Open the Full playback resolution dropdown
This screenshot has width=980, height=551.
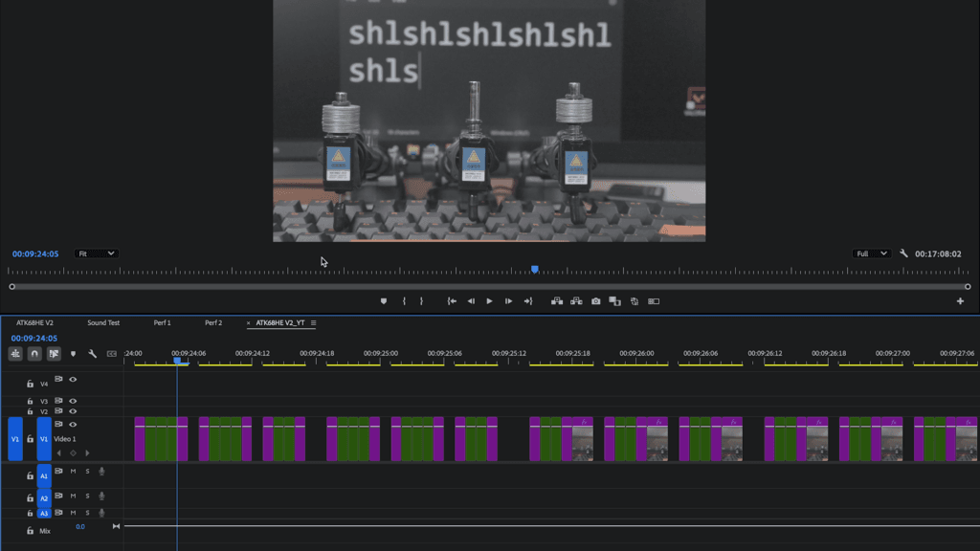tap(871, 253)
